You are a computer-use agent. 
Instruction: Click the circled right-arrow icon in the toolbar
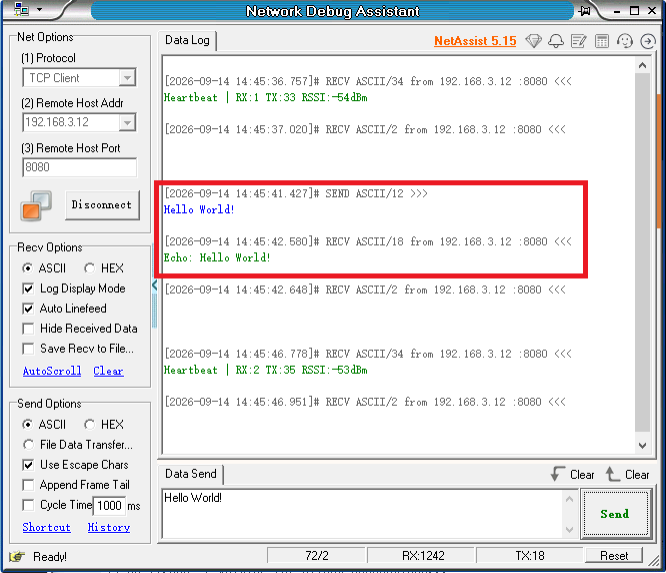click(x=648, y=41)
